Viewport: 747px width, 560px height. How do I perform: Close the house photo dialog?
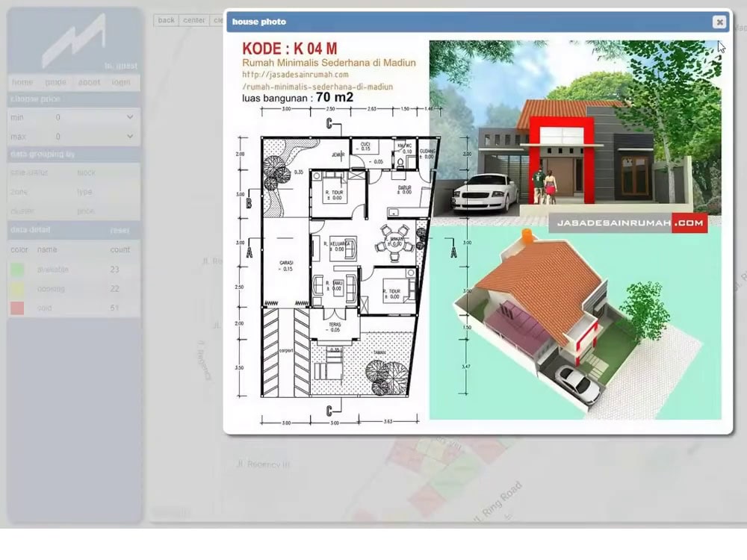pos(719,22)
